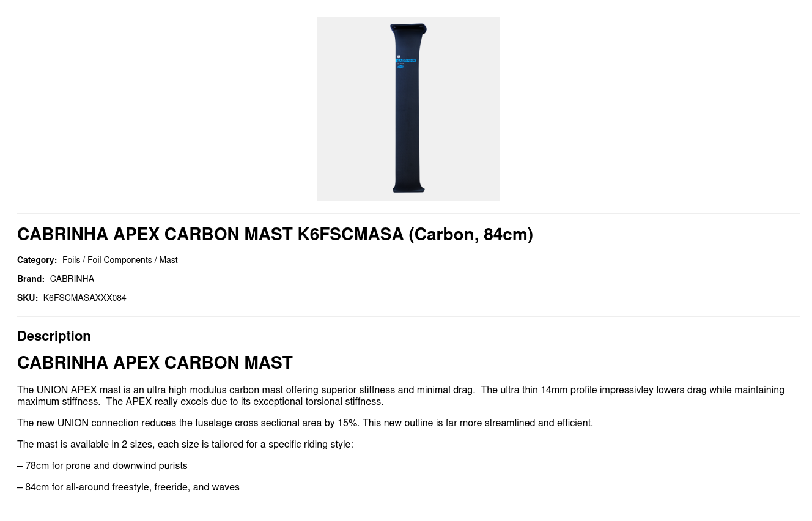The image size is (812, 521).
Task: Click the "Category:" field label
Action: point(37,260)
